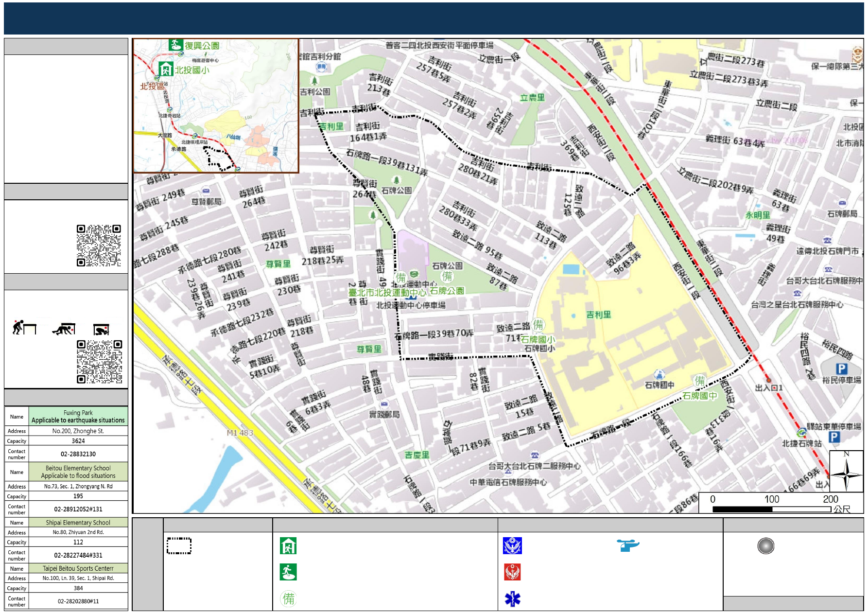Select contact number '02-28227484#331'
Viewport: 868px width, 614px height.
click(x=78, y=555)
